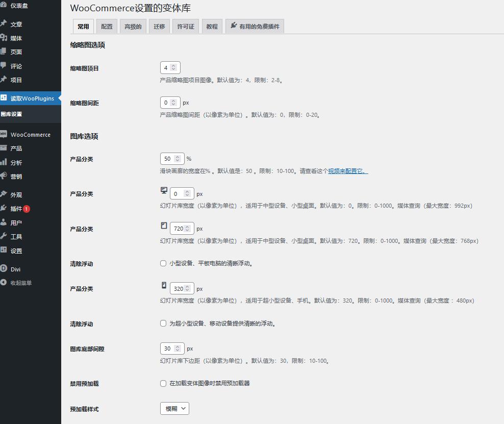Switch to the 许可证 tab
The height and width of the screenshot is (424, 504).
(186, 27)
